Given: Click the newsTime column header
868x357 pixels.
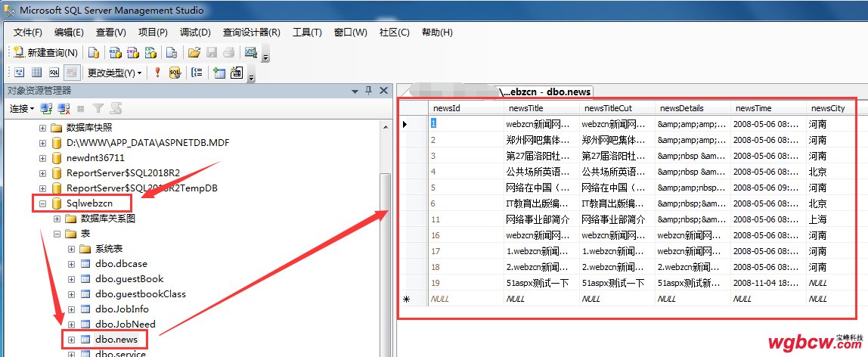Looking at the screenshot, I should click(x=767, y=108).
